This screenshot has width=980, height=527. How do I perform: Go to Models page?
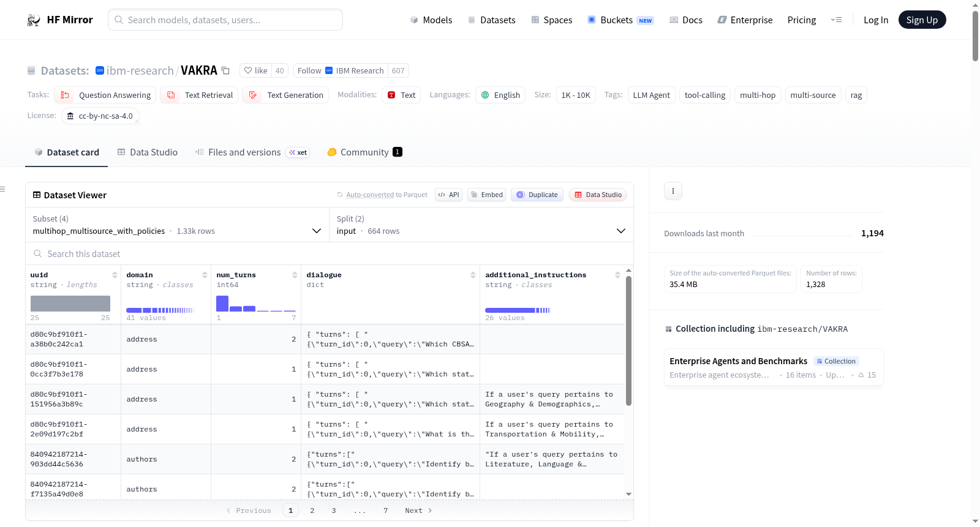431,20
